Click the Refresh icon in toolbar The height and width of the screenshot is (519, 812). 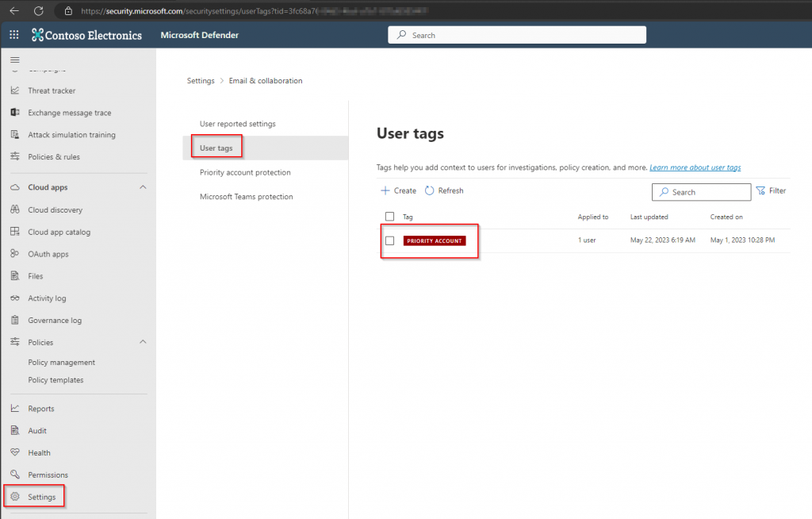click(430, 191)
